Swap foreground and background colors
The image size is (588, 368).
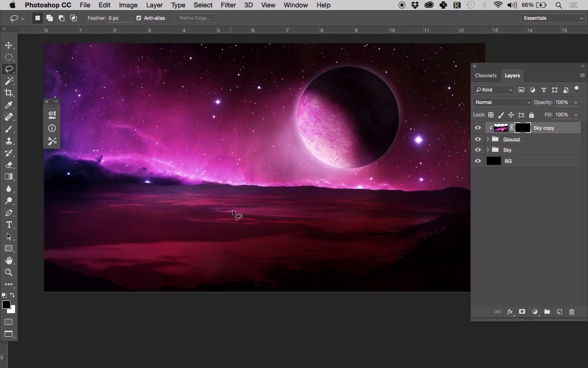(12, 295)
